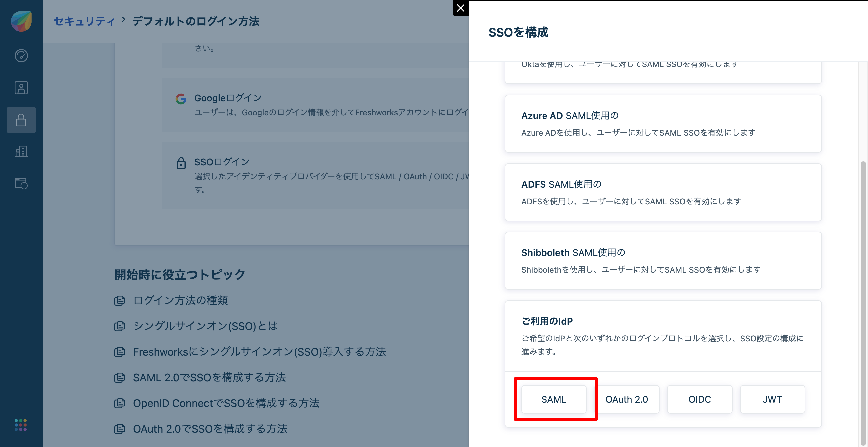Image resolution: width=868 pixels, height=447 pixels.
Task: Click the Google logo icon
Action: [x=181, y=99]
